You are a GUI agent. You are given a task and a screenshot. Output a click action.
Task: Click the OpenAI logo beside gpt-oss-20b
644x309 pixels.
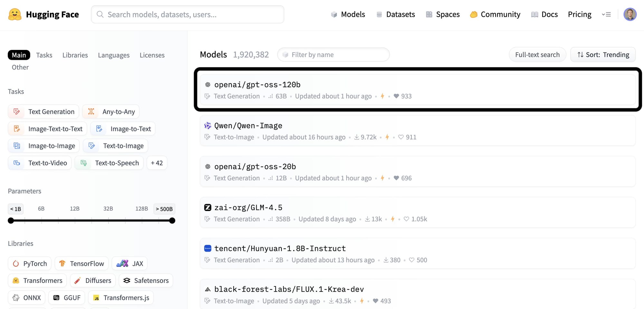pos(208,167)
